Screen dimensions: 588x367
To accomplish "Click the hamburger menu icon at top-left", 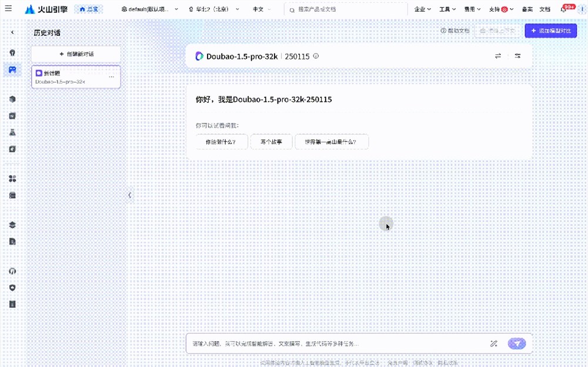I will [8, 9].
